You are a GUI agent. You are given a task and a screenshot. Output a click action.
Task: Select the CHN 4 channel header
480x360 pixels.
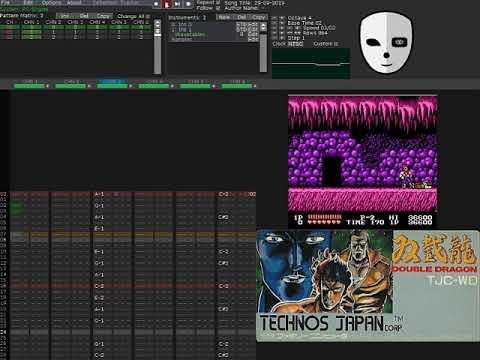154,81
